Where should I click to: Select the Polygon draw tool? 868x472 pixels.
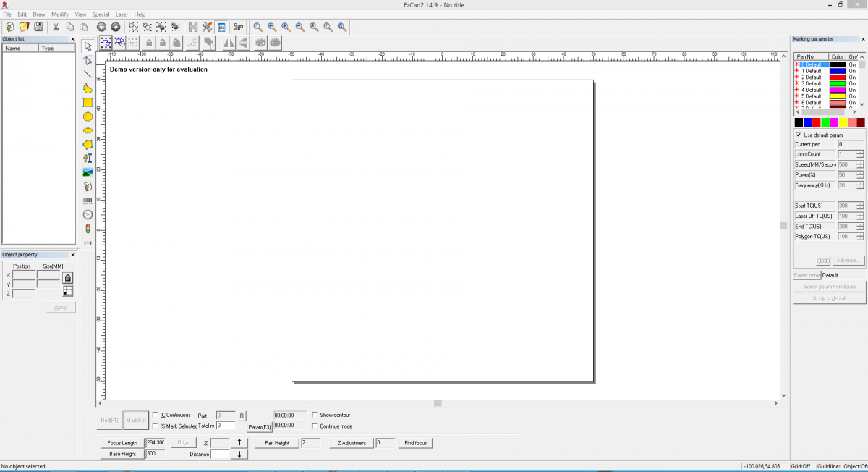tap(88, 145)
